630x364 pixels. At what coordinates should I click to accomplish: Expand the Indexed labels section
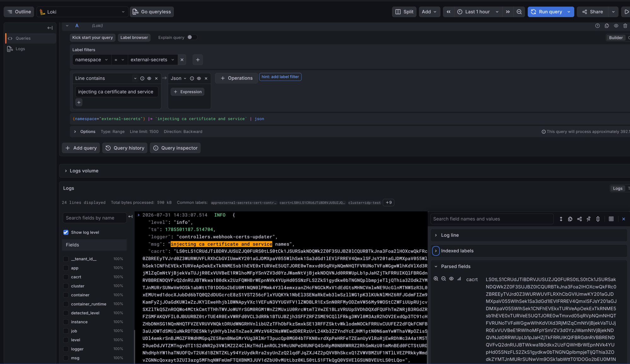[x=436, y=251]
